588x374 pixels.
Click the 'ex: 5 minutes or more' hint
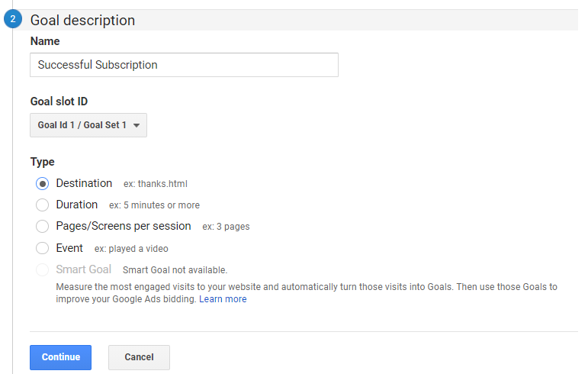[154, 205]
